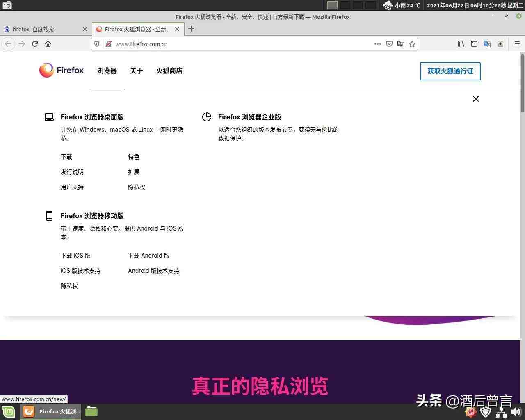The image size is (525, 420).
Task: Click the screenshot extension icon beside menu
Action: [x=500, y=44]
